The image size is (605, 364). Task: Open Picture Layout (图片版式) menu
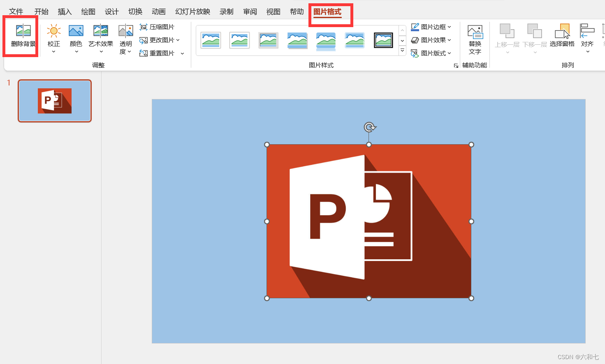[x=431, y=53]
